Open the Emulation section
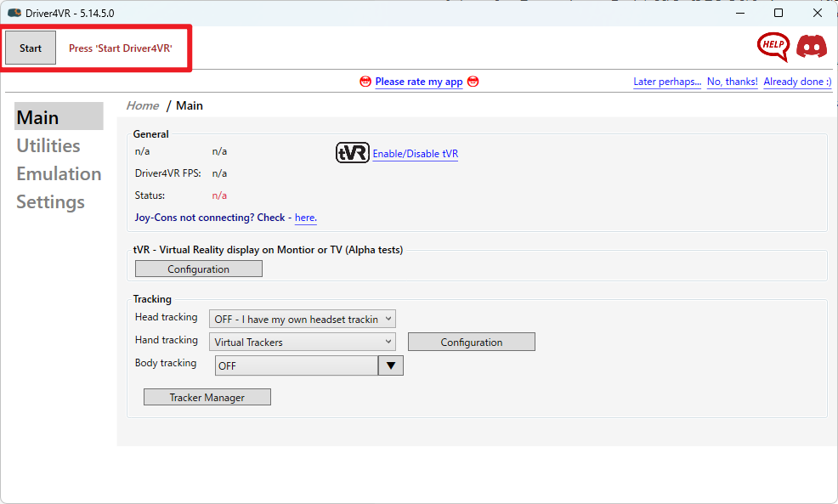 (x=59, y=173)
